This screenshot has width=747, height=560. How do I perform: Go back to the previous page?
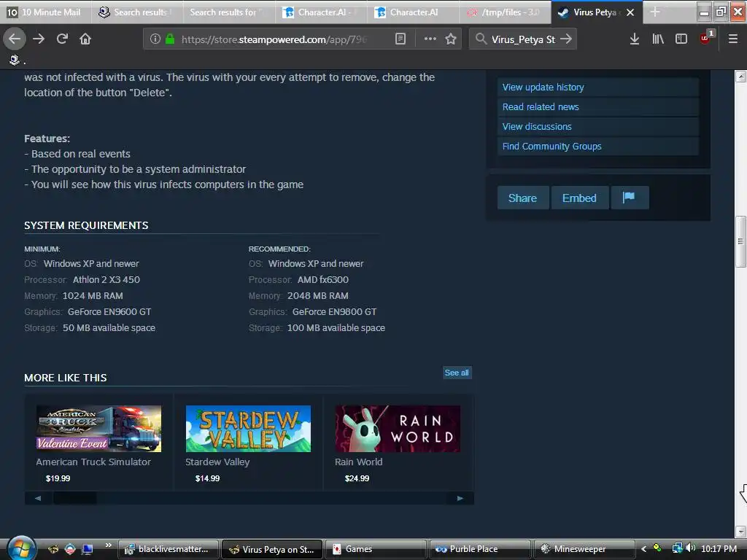coord(15,39)
